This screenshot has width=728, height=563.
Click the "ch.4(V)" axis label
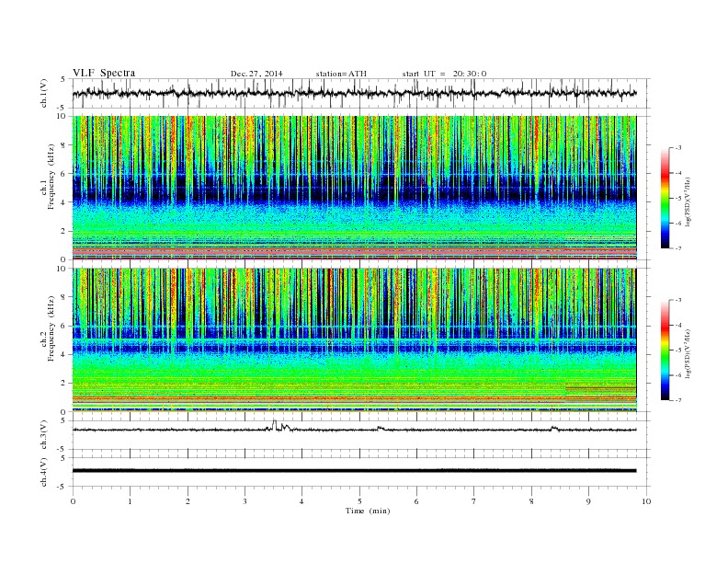pos(44,472)
